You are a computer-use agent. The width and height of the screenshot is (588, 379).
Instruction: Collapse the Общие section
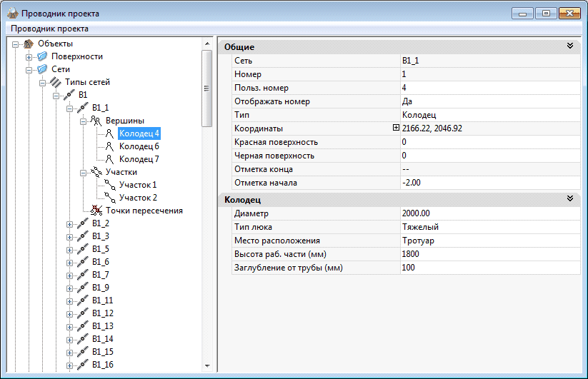(x=570, y=46)
